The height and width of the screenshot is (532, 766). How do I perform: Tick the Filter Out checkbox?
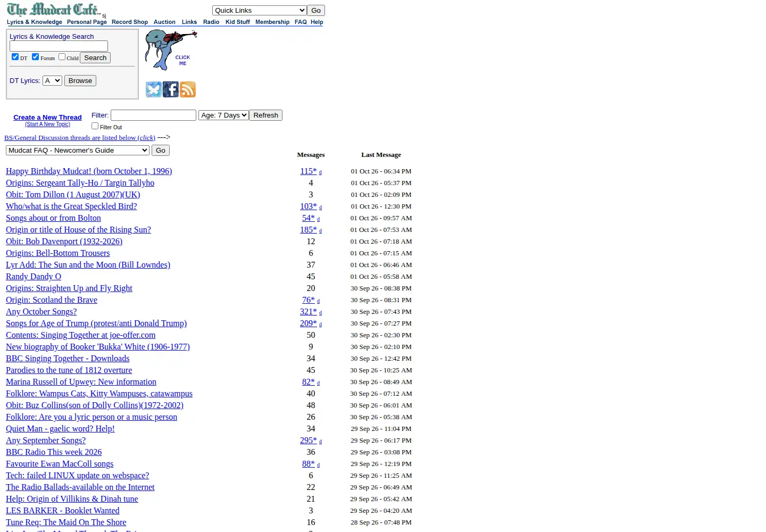click(95, 126)
